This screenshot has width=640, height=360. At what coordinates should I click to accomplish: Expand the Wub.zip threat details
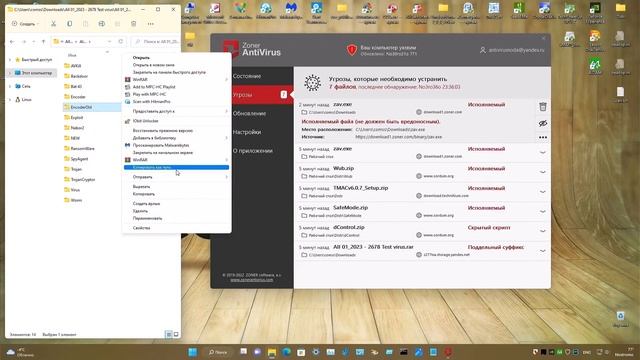(542, 172)
